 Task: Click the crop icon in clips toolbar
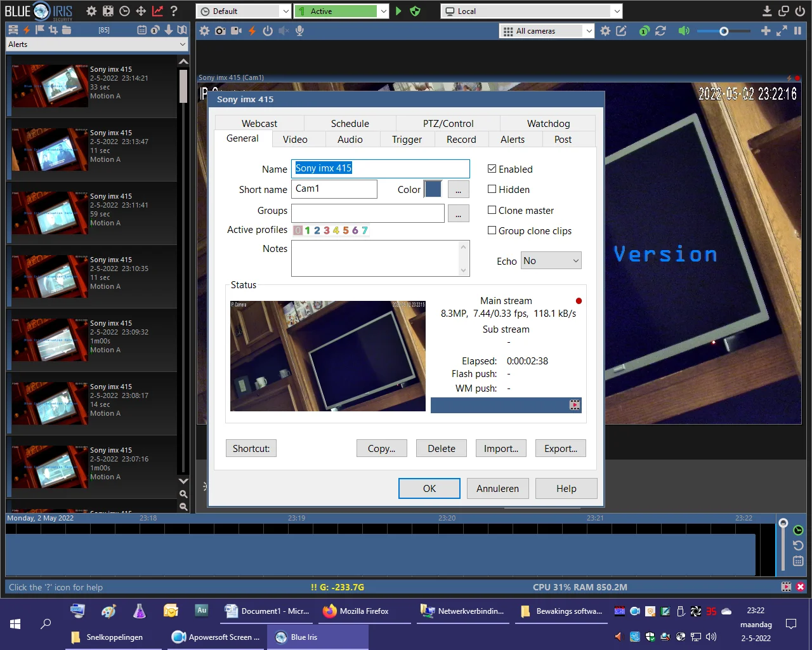(53, 30)
